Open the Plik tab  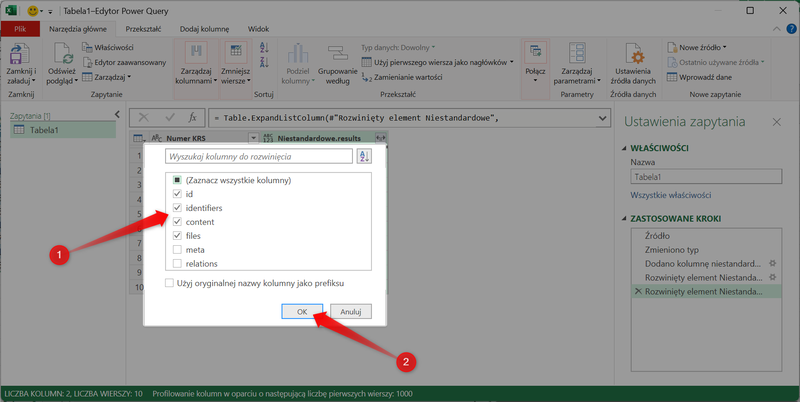click(20, 29)
